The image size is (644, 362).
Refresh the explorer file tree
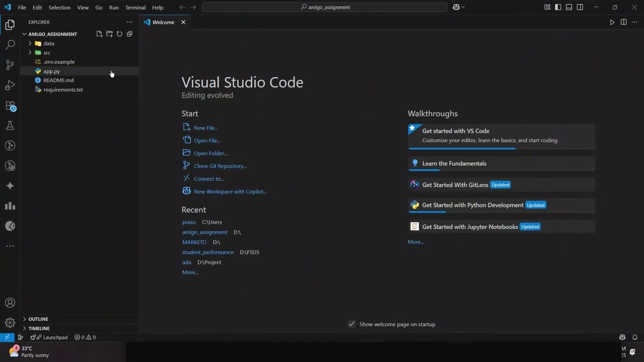pyautogui.click(x=119, y=34)
